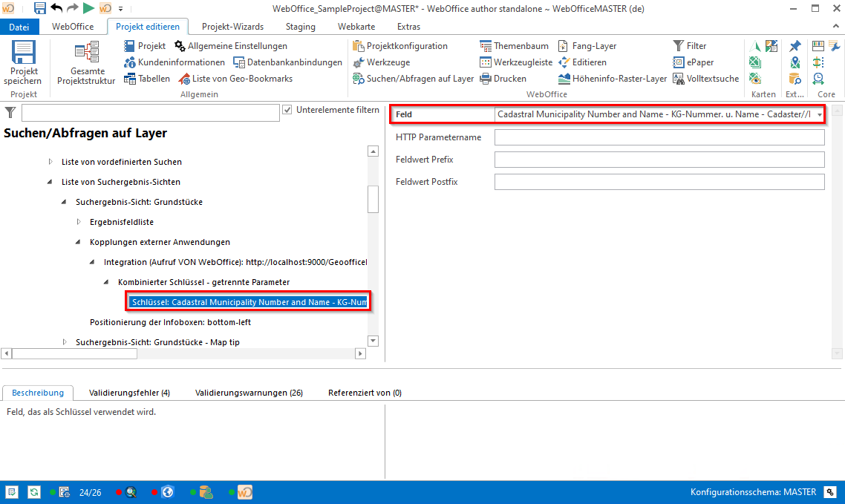The image size is (845, 504).
Task: Expand the Ergebnisfeldliste tree node
Action: tap(79, 222)
